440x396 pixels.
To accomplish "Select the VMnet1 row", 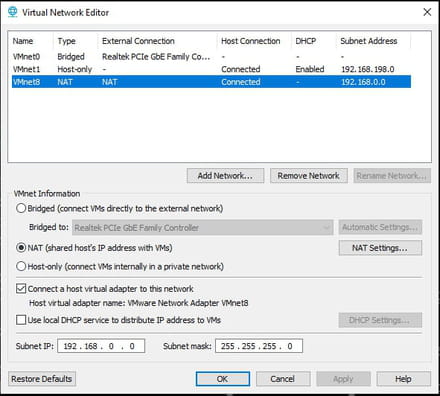I will click(x=211, y=69).
